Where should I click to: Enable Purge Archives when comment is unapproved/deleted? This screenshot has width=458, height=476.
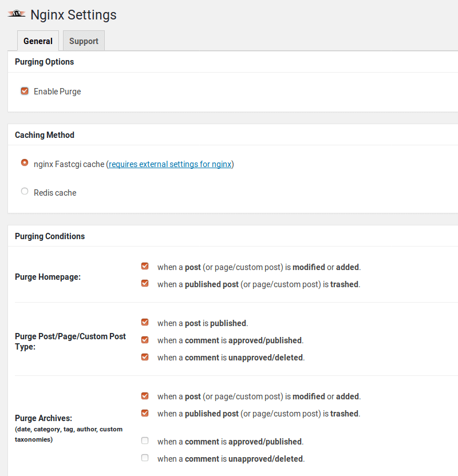[x=145, y=458]
